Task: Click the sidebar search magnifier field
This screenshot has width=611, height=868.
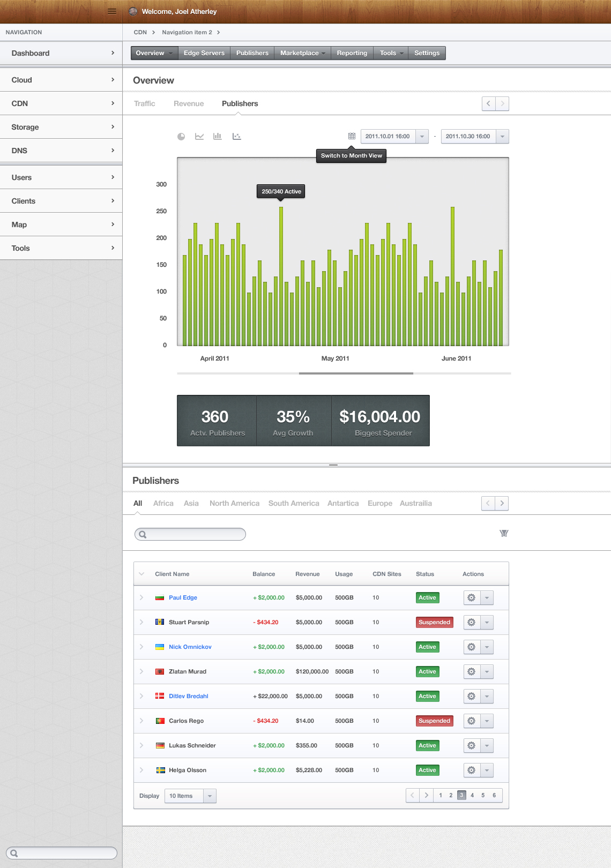Action: 62,853
